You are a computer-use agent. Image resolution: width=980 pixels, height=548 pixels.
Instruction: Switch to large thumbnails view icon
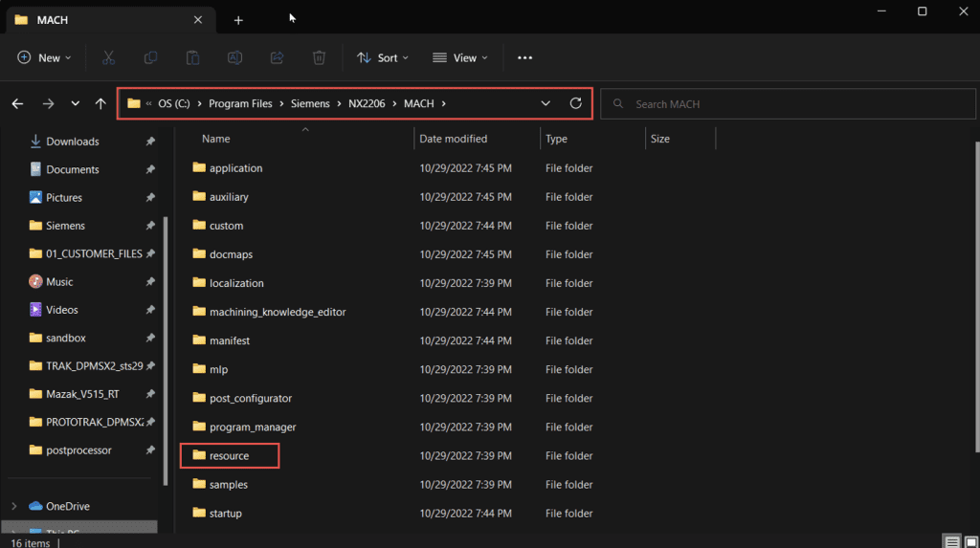(x=970, y=541)
